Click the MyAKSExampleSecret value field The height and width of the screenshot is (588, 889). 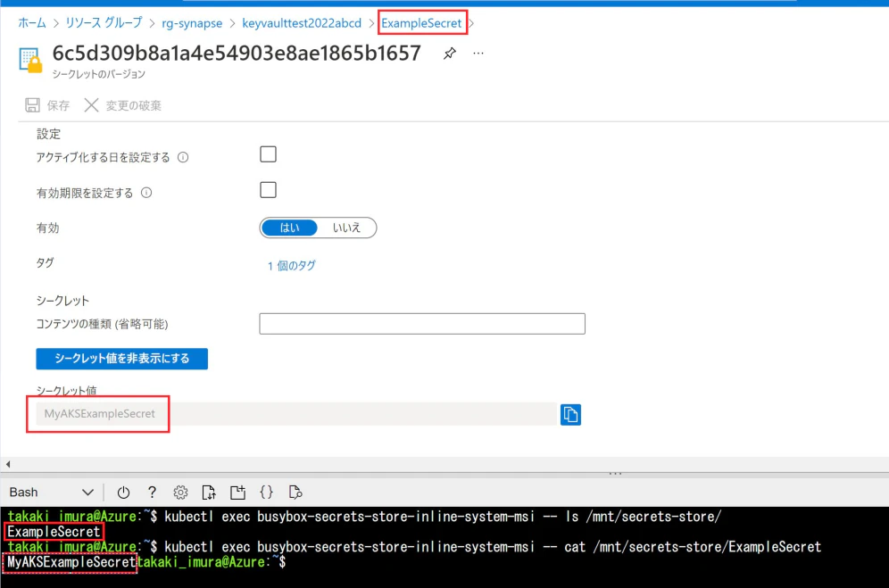click(x=296, y=414)
